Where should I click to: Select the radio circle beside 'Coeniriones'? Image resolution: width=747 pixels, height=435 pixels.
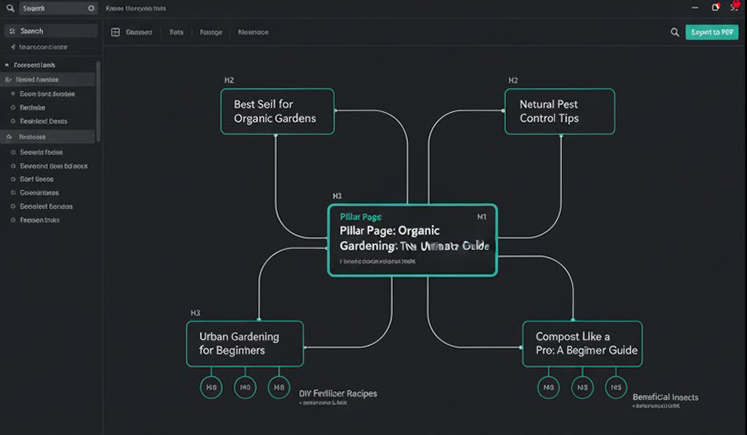13,193
